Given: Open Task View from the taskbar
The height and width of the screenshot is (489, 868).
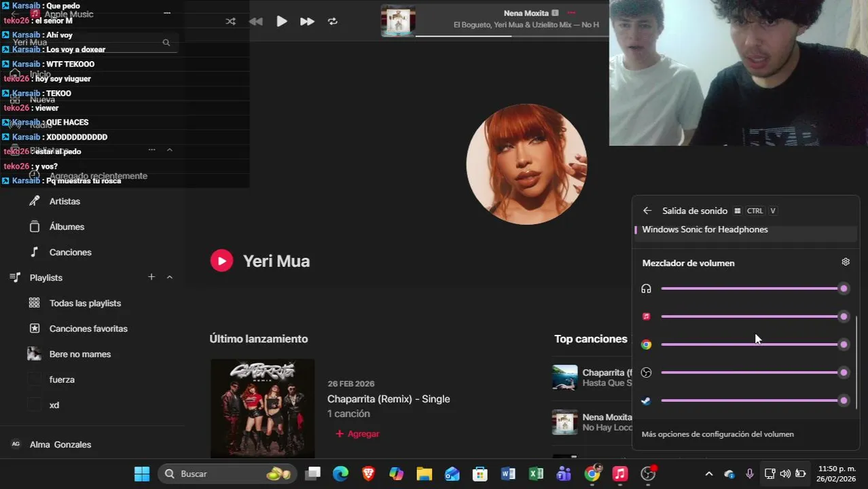Looking at the screenshot, I should pyautogui.click(x=312, y=473).
